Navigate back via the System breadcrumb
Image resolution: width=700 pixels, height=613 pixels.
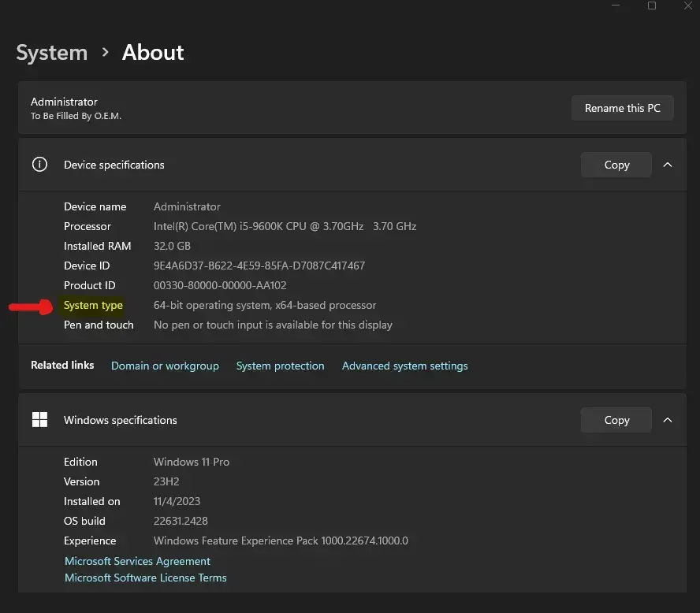[x=51, y=53]
